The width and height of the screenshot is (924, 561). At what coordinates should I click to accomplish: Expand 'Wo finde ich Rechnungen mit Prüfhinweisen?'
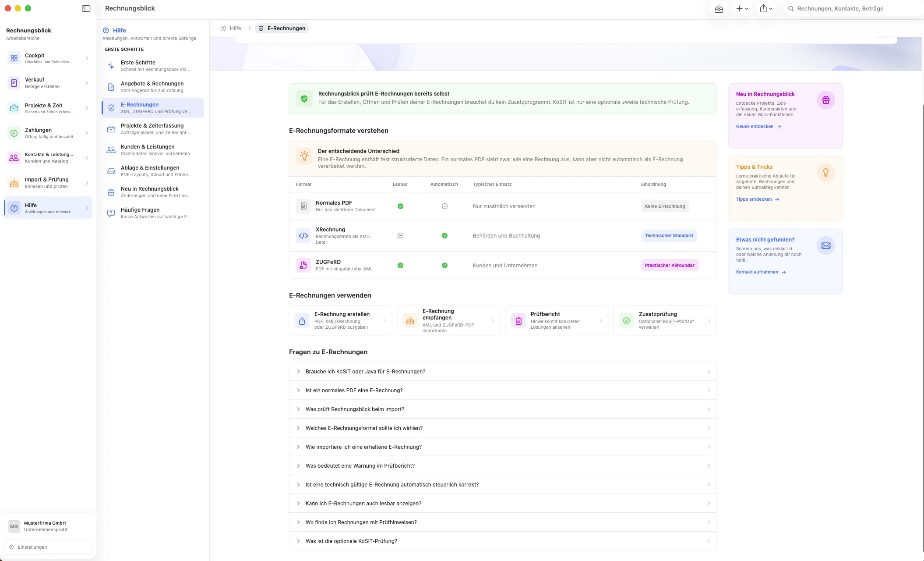click(x=502, y=522)
